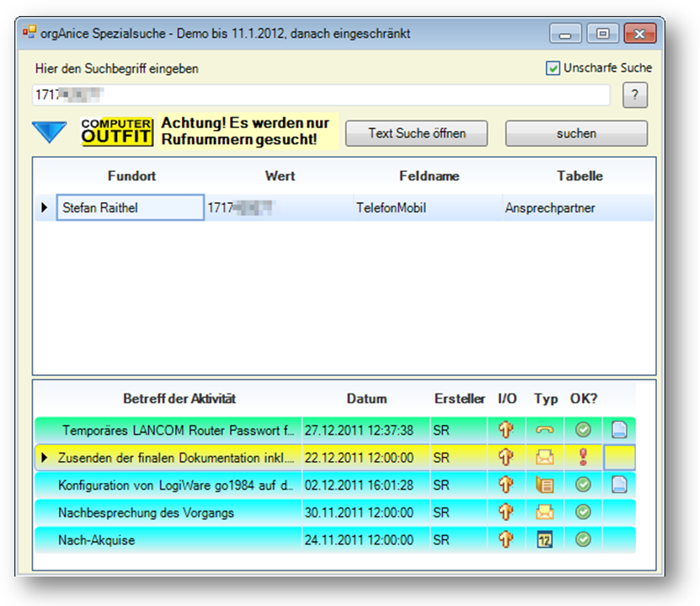Click the Text Suche öffnen button
700x606 pixels.
pos(416,133)
